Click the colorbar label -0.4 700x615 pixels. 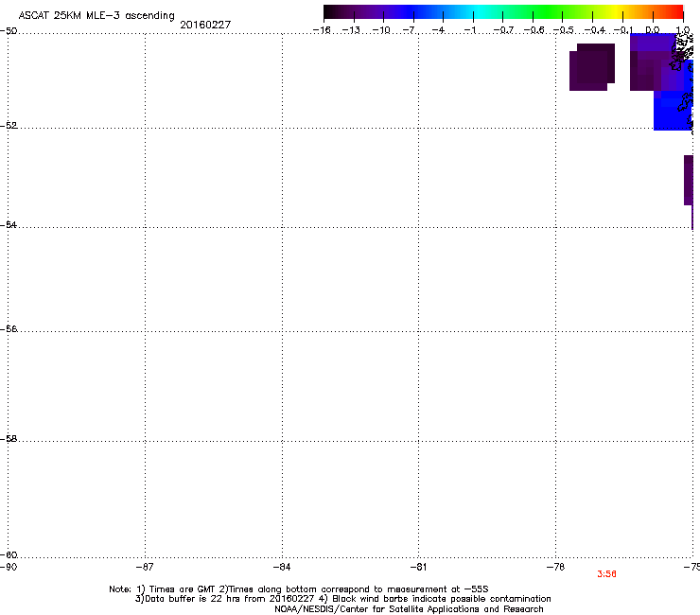click(x=594, y=30)
